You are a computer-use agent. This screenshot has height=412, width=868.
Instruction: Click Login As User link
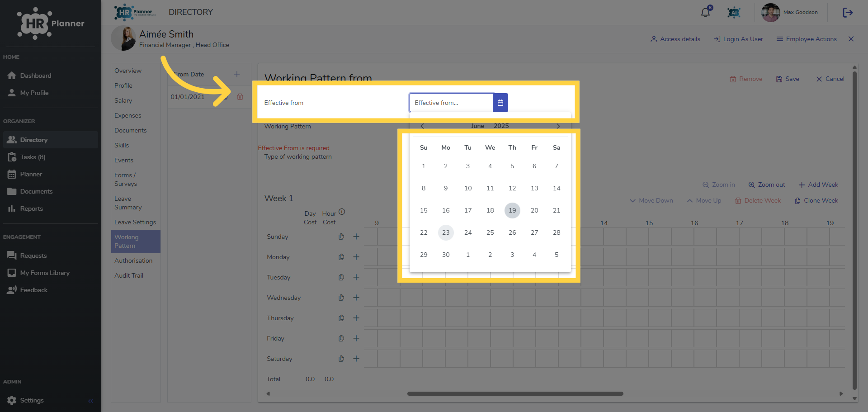pos(738,39)
